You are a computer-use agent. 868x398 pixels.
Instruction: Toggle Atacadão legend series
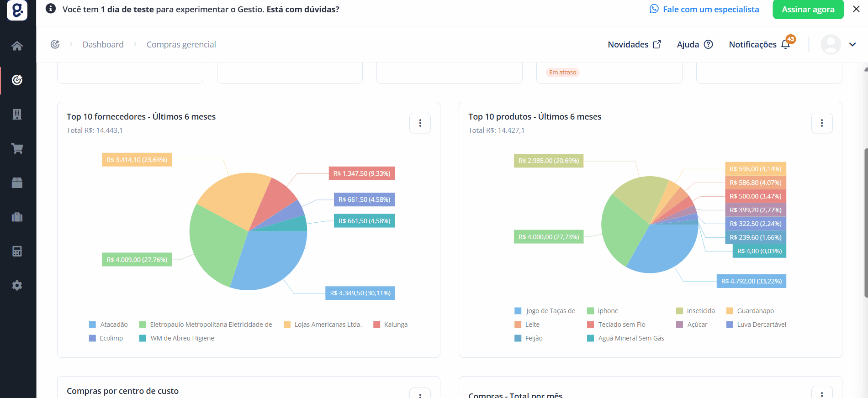click(x=109, y=325)
